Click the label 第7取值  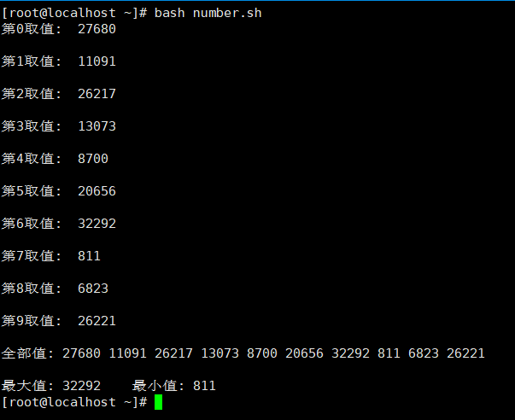coord(32,256)
